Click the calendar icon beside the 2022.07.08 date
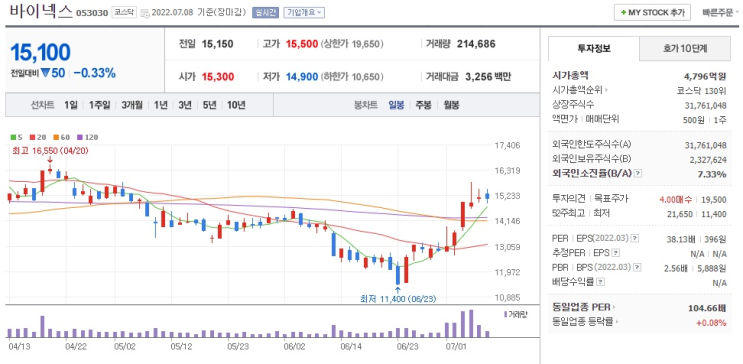Viewport: 743px width, 364px height. point(145,13)
